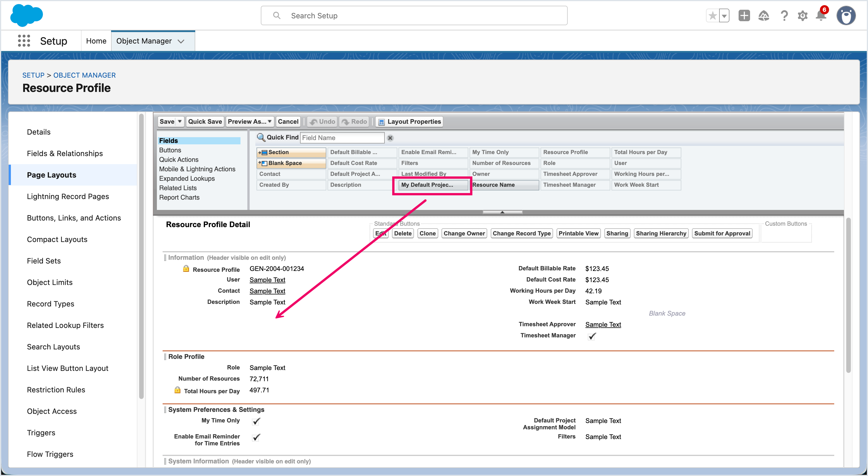
Task: Click the help question mark icon
Action: pyautogui.click(x=784, y=15)
